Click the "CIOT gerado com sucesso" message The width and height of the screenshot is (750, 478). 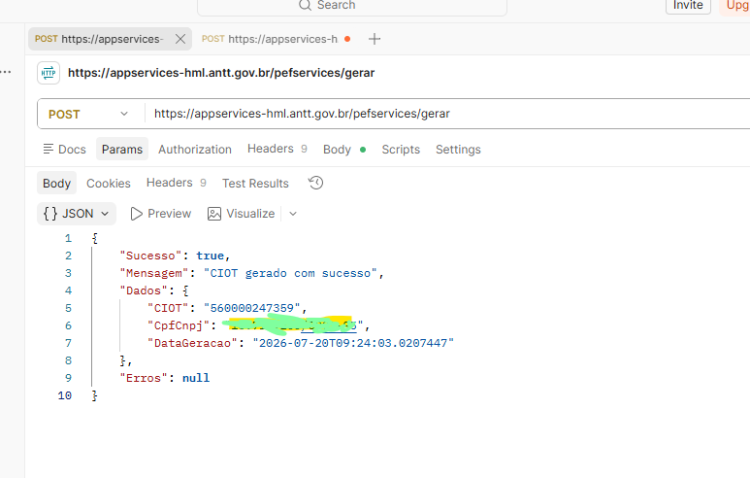290,273
